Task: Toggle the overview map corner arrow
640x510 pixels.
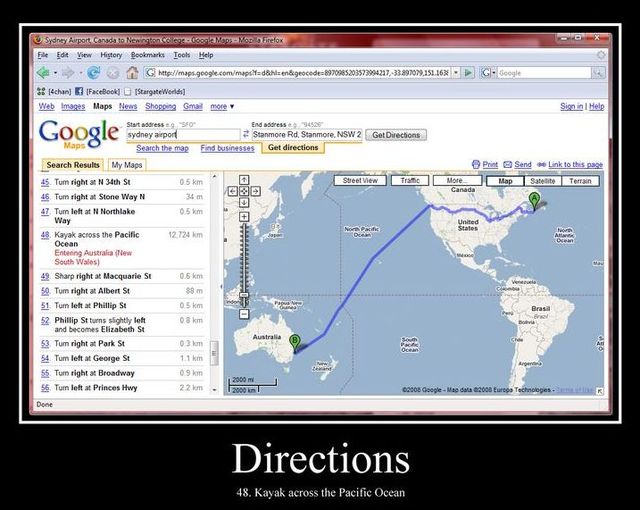Action: pyautogui.click(x=600, y=391)
